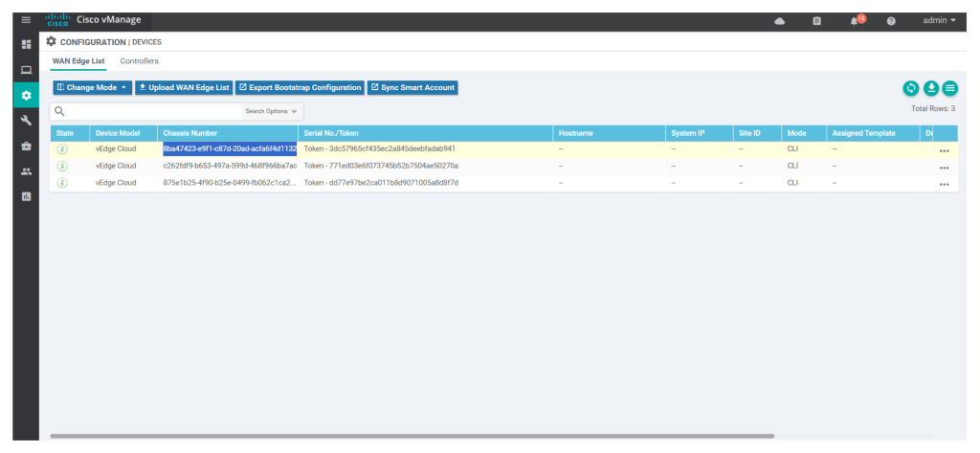Open the Dashboard from the sidebar
This screenshot has width=980, height=453.
coord(26,45)
